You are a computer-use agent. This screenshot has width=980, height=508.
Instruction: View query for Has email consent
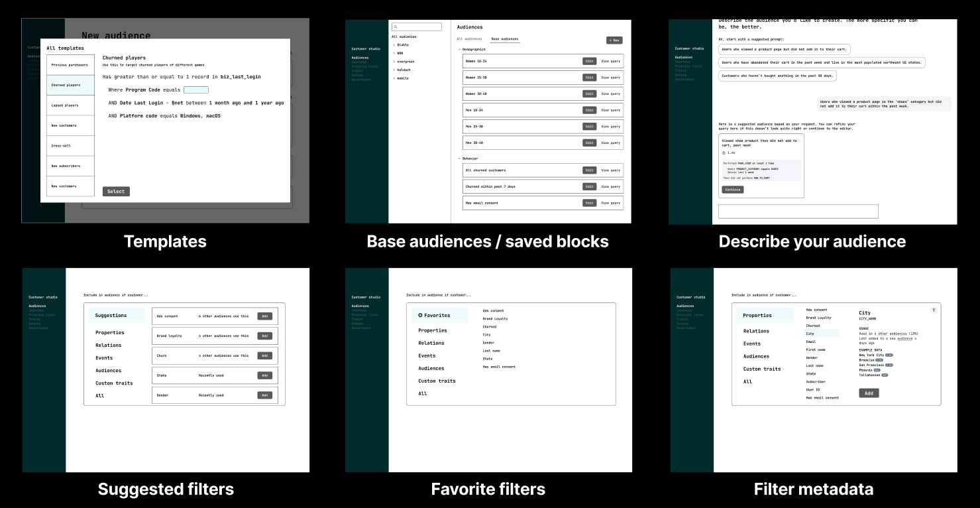coord(610,203)
